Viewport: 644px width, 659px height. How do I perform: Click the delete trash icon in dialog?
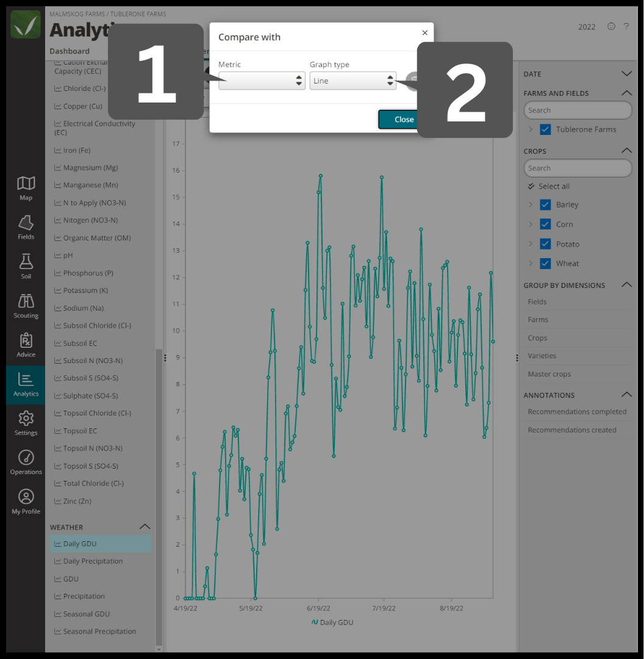[x=413, y=80]
